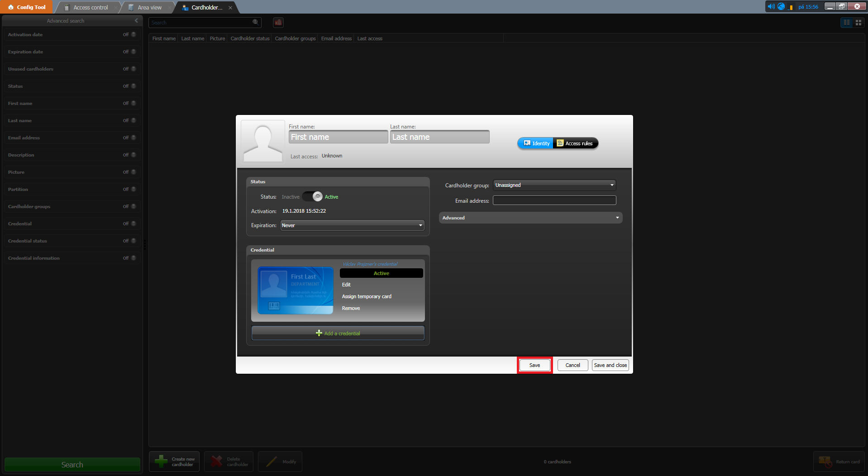Image resolution: width=868 pixels, height=476 pixels.
Task: Click Assign temporary card link
Action: (x=367, y=297)
